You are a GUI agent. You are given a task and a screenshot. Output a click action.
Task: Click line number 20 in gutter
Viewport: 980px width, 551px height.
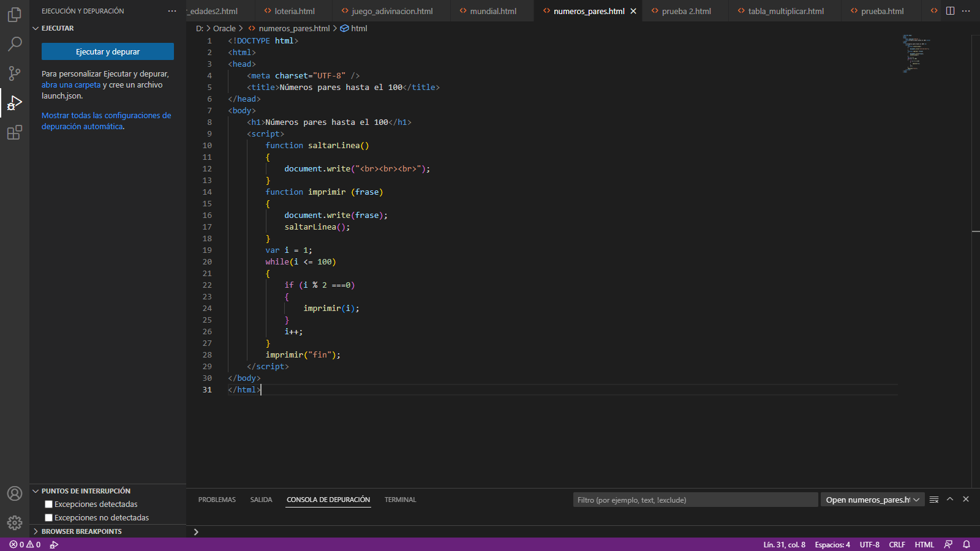click(207, 261)
